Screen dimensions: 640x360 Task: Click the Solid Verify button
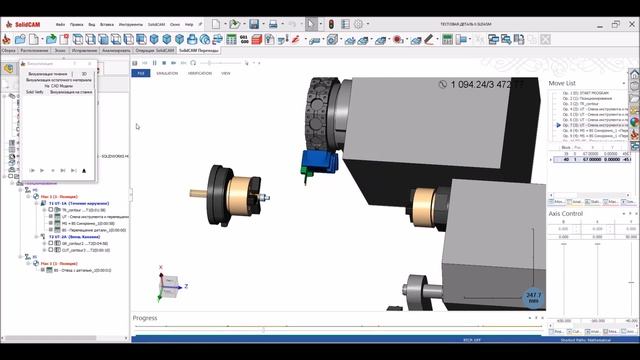35,92
